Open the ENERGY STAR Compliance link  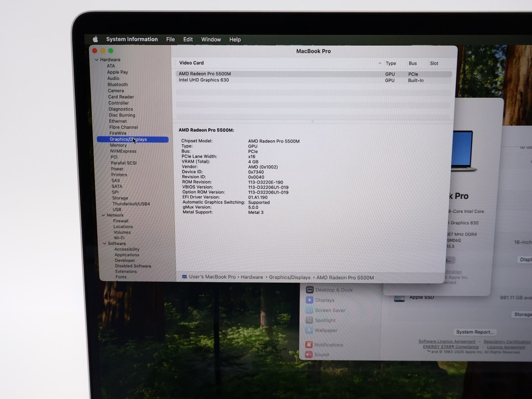pyautogui.click(x=451, y=346)
